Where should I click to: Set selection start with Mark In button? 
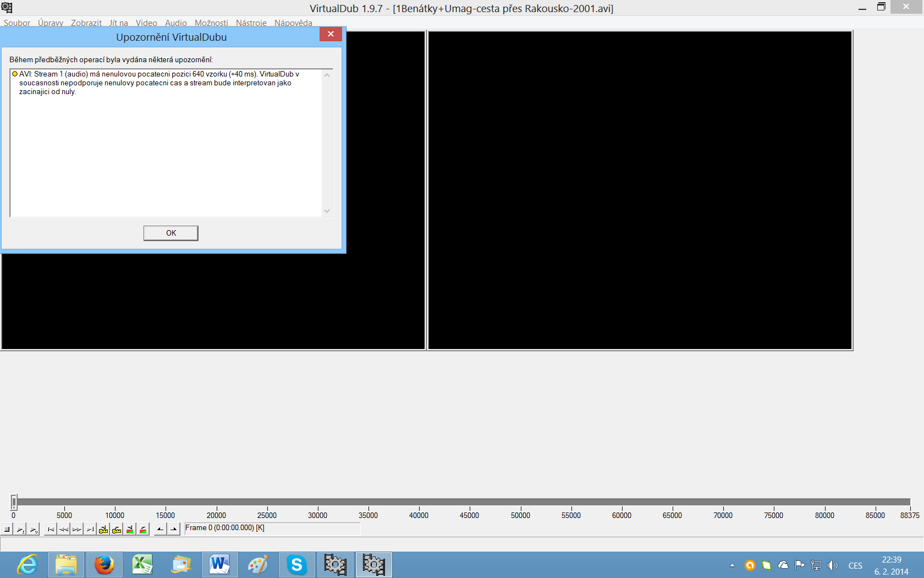pyautogui.click(x=160, y=530)
